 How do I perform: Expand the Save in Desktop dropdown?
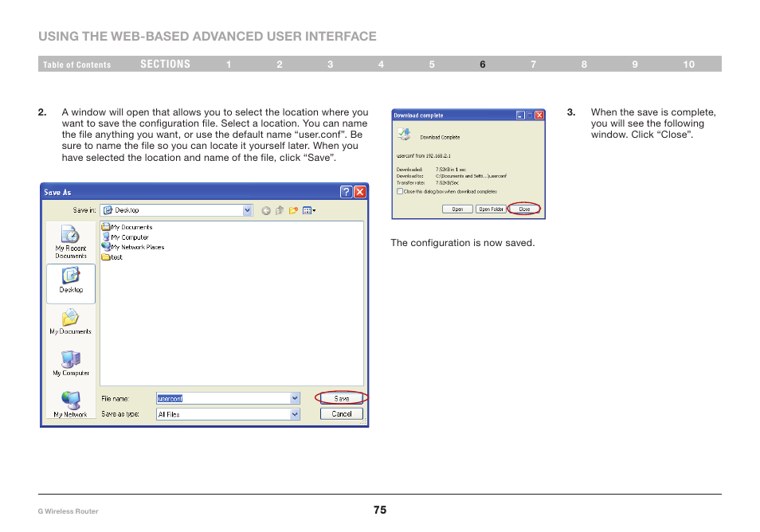247,210
